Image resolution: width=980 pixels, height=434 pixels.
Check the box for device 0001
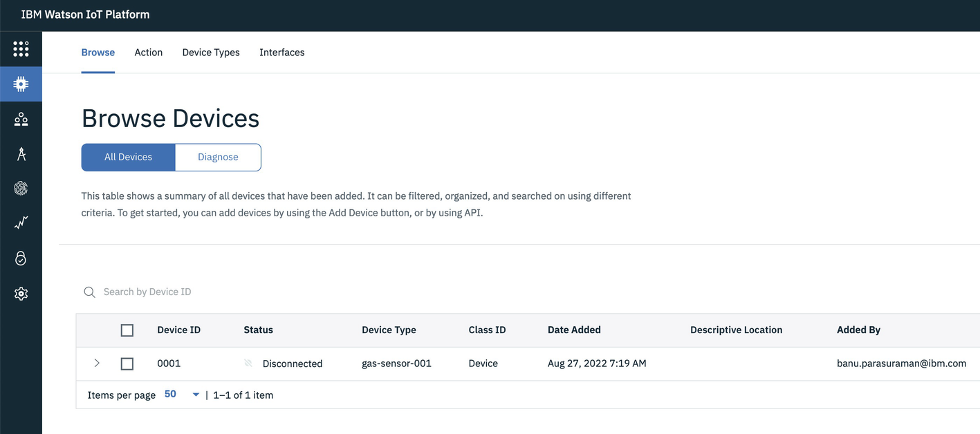coord(127,364)
